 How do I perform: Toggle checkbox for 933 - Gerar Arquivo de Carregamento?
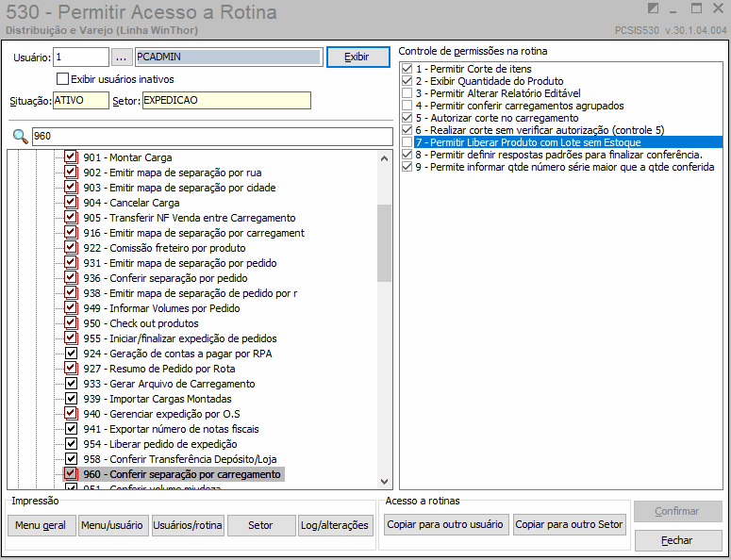[x=71, y=384]
